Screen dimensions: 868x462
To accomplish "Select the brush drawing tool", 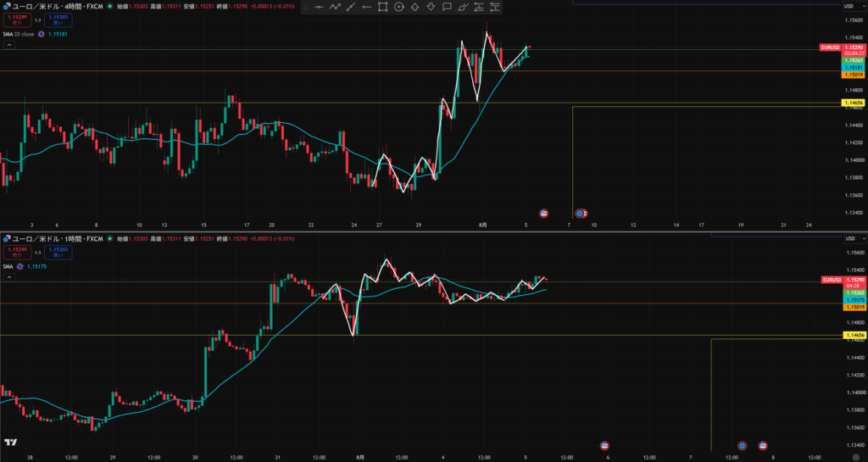I will pos(464,7).
